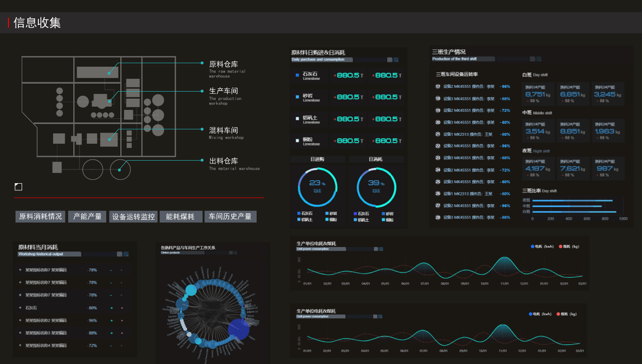The width and height of the screenshot is (642, 364).
Task: Click the blue panel button in the 原材料当月消耗 header
Action: coord(126,254)
